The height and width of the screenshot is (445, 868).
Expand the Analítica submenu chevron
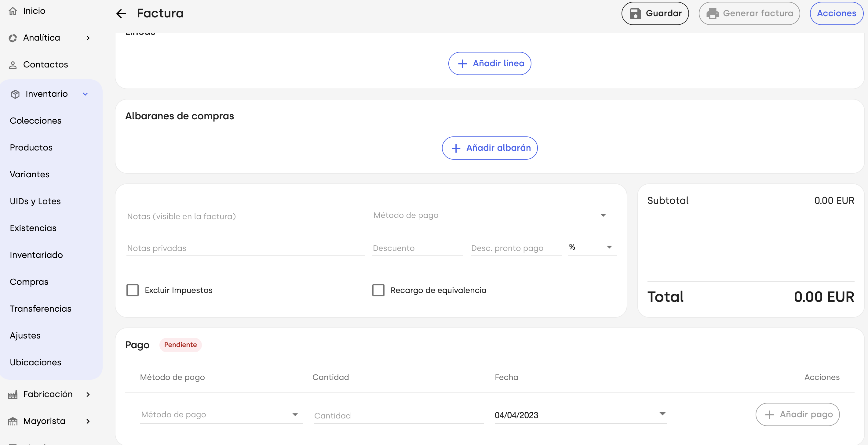point(88,38)
